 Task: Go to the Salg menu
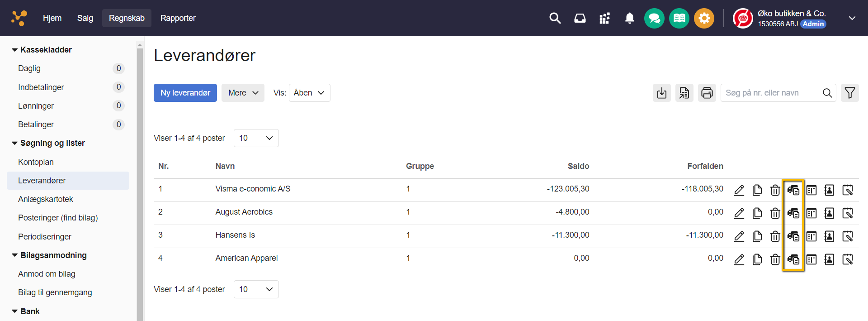point(85,18)
